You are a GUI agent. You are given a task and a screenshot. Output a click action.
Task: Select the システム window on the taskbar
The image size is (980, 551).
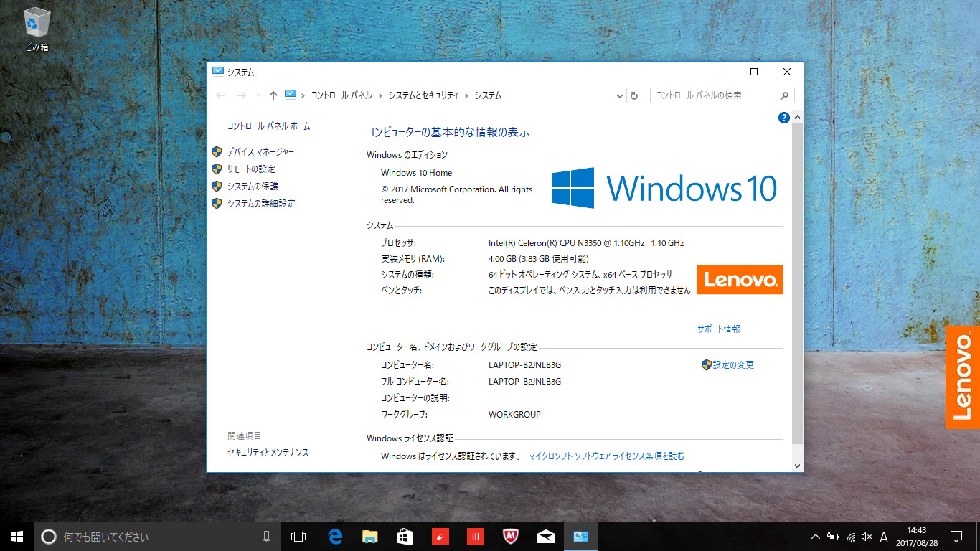(x=580, y=537)
